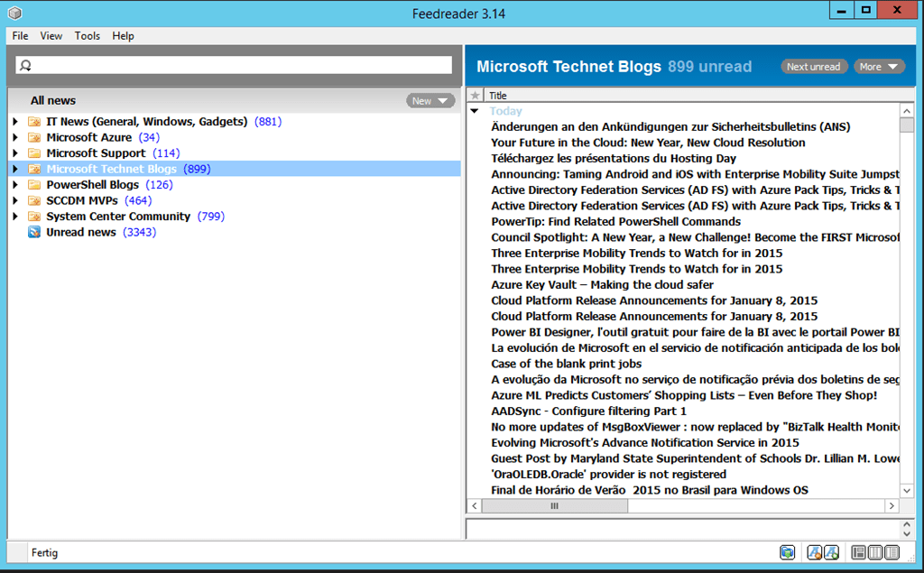Click the Microsoft Azure folder icon
Viewport: 924px width, 573px height.
34,137
